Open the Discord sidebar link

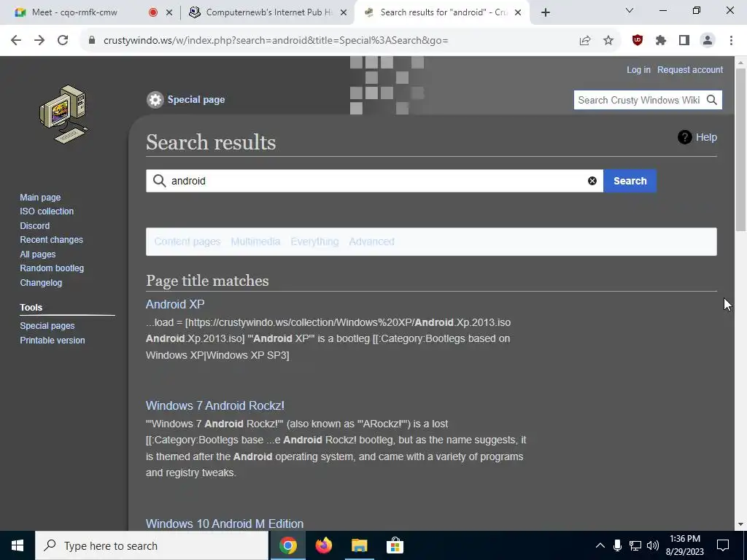(x=35, y=226)
